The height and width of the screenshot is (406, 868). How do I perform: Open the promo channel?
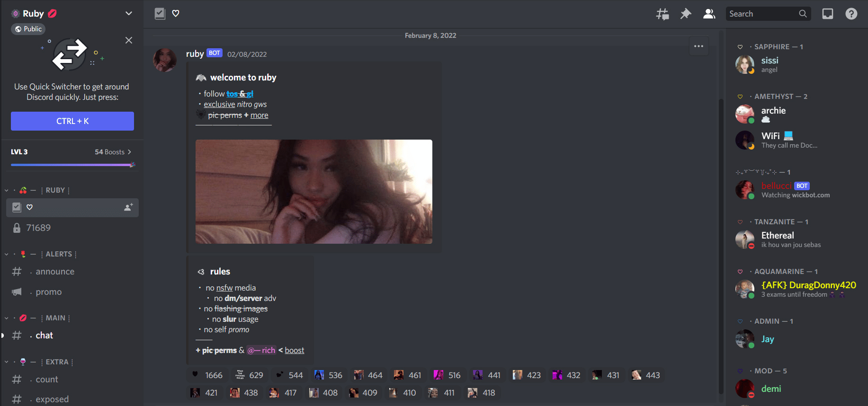(x=72, y=292)
